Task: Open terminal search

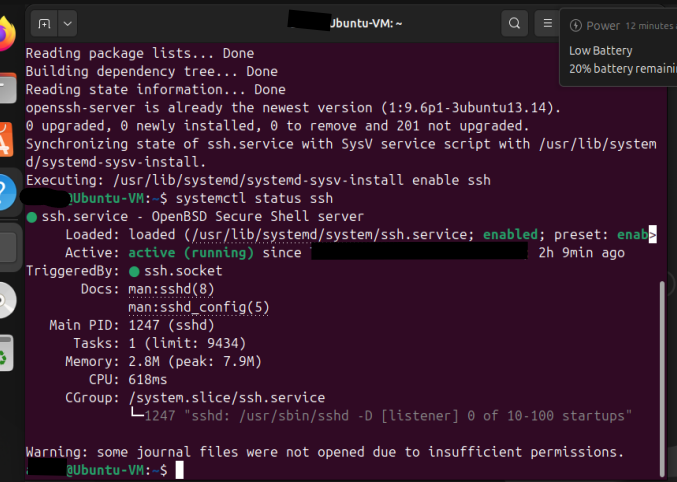Action: point(514,23)
